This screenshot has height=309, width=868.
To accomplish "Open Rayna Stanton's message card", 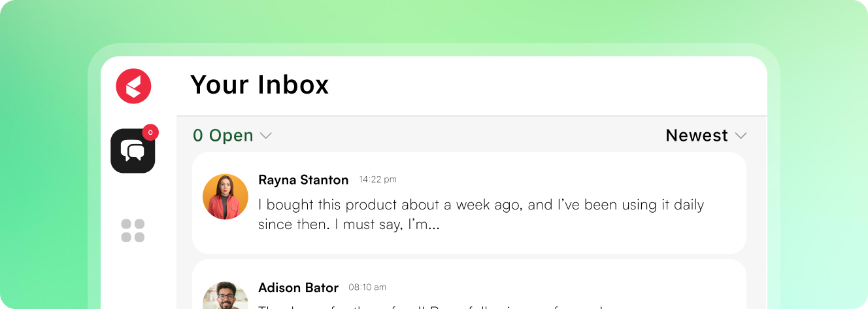I will coord(469,203).
